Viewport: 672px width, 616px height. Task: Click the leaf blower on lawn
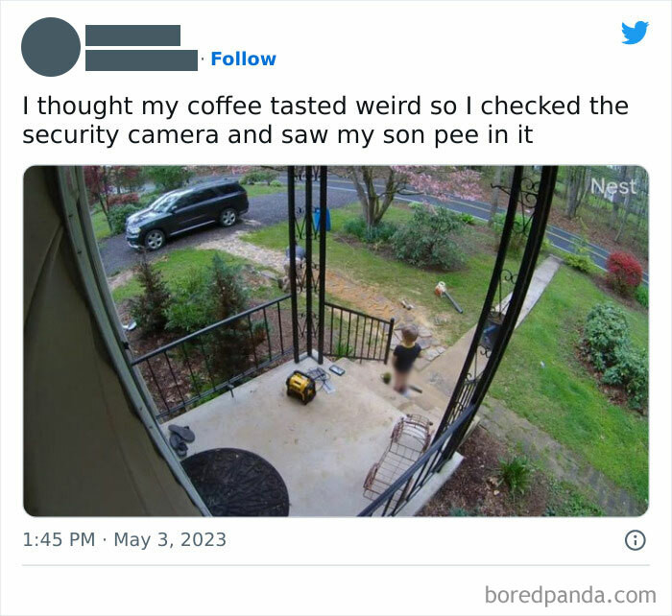point(448,296)
